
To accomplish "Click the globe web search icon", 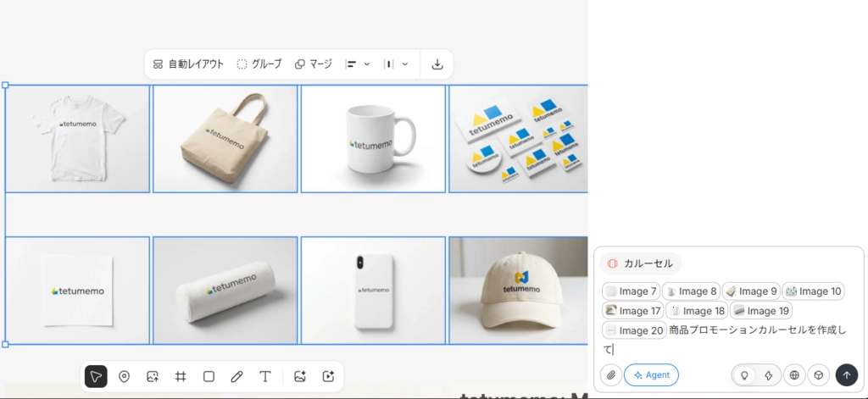I will tap(794, 375).
